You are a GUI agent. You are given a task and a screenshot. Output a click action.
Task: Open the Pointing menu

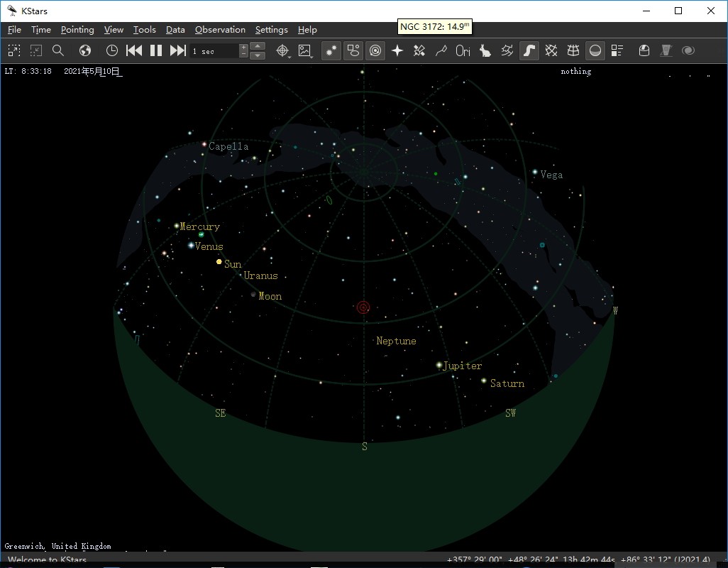(x=77, y=30)
